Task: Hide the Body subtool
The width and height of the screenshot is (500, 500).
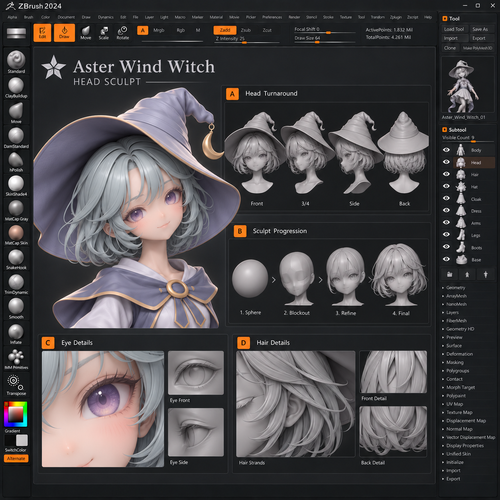Action: click(446, 150)
